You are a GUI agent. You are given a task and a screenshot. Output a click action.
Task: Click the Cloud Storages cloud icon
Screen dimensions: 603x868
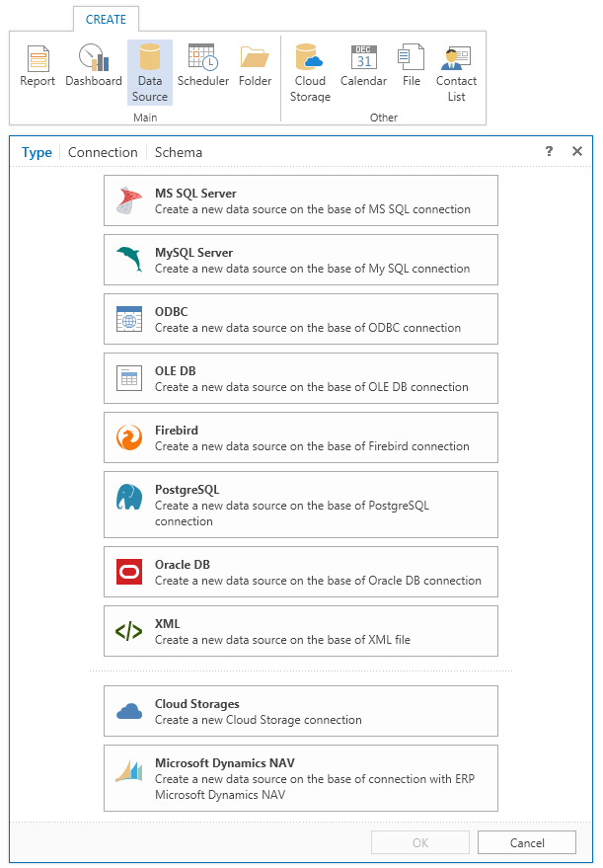pyautogui.click(x=129, y=711)
